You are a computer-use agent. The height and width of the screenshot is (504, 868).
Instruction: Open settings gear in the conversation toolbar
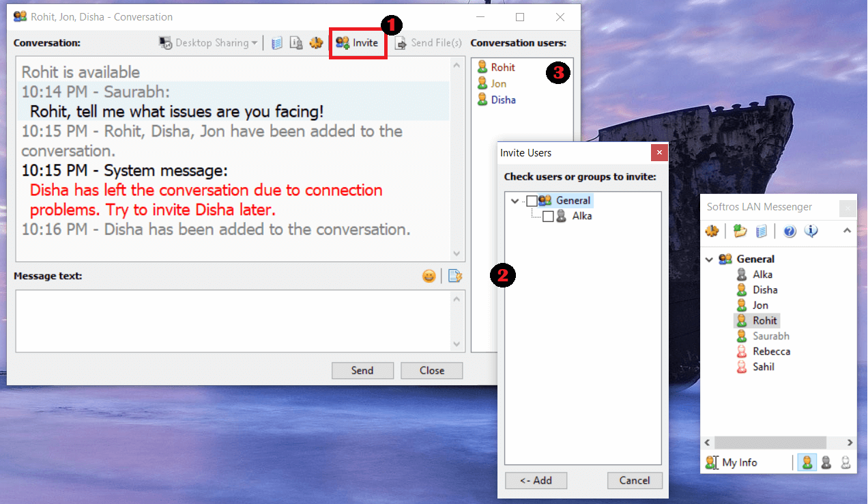coord(316,43)
